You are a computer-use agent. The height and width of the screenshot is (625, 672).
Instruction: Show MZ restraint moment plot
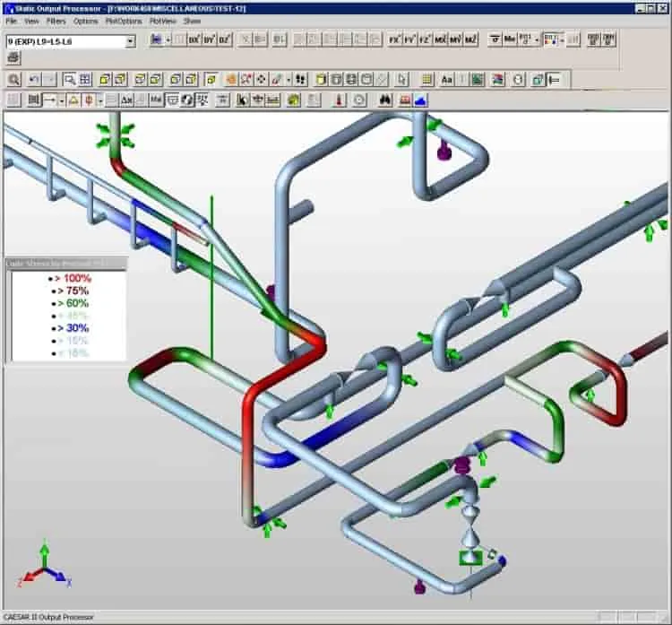pos(470,39)
